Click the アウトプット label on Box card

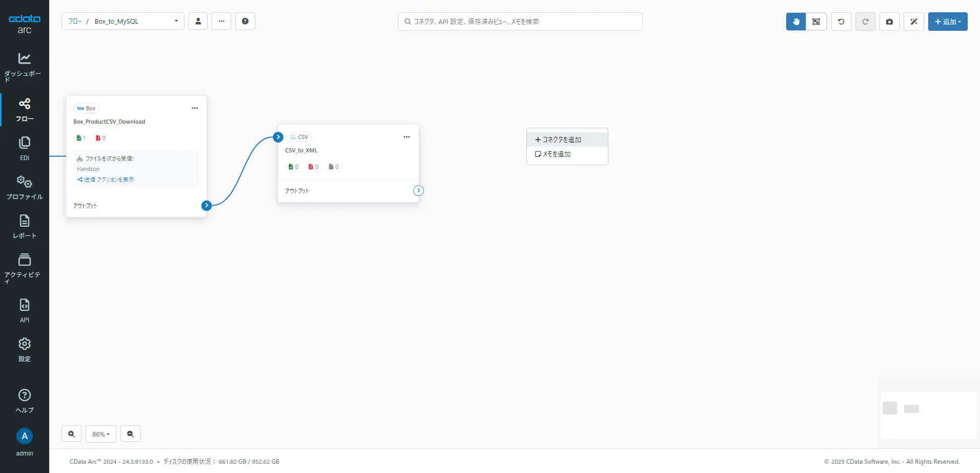(x=85, y=206)
